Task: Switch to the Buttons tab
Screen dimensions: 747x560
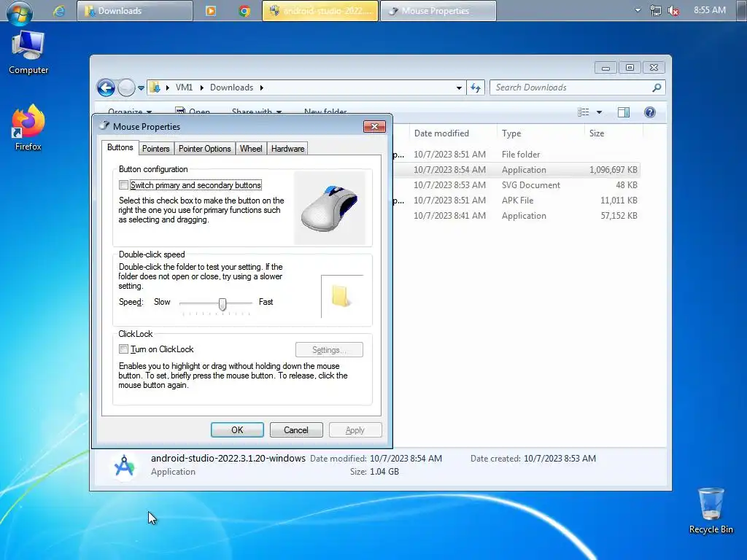Action: coord(120,147)
